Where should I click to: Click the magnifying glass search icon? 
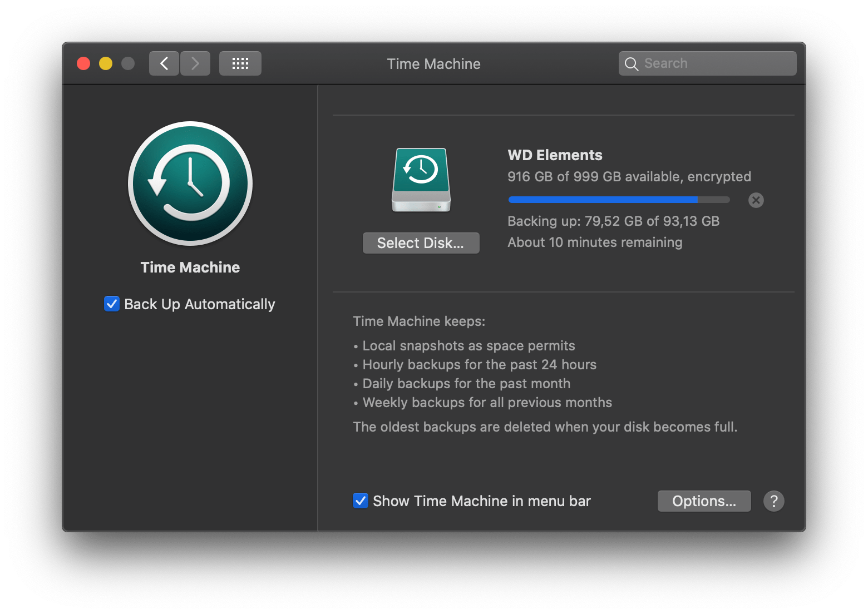tap(631, 64)
